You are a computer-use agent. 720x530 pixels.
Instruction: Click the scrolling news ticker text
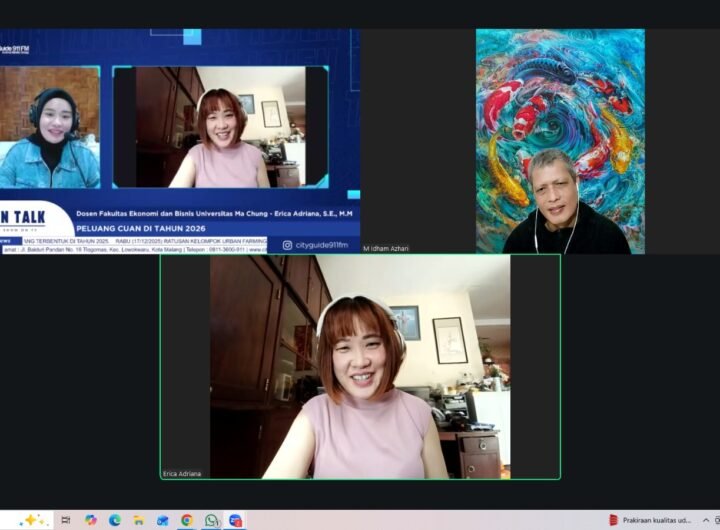coord(140,241)
